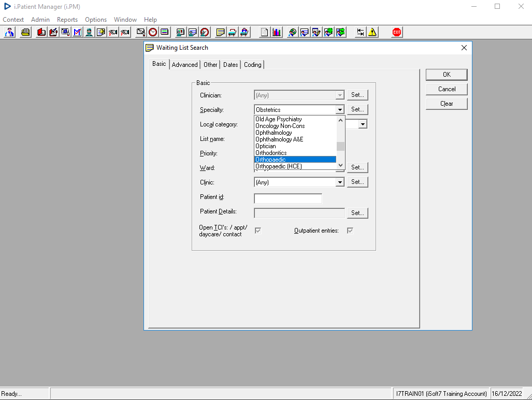
Task: Pick Orthodontics from the Specialty list
Action: pyautogui.click(x=295, y=153)
